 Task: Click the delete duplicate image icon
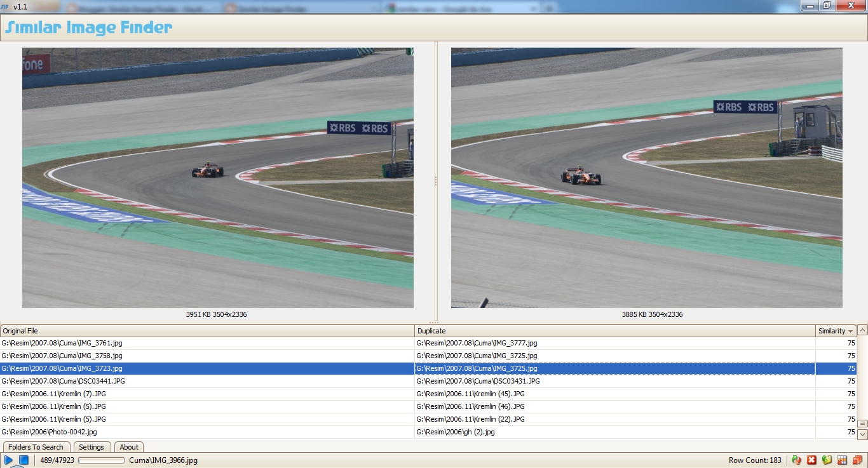pyautogui.click(x=858, y=460)
